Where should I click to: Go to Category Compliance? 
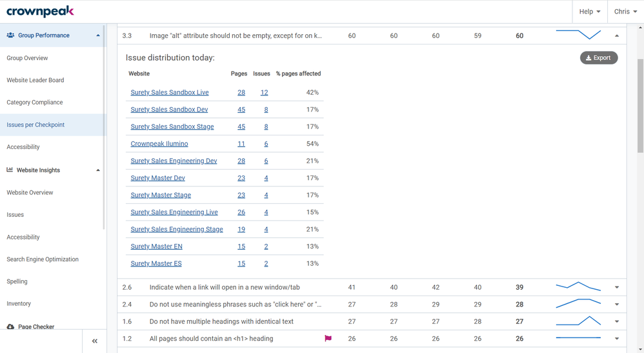[34, 103]
